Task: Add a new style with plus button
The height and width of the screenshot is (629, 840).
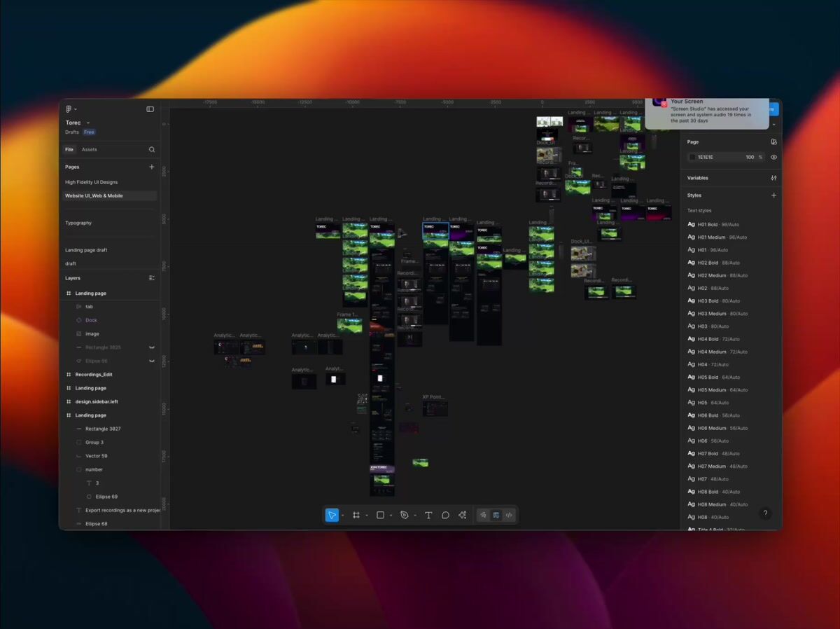Action: tap(773, 195)
